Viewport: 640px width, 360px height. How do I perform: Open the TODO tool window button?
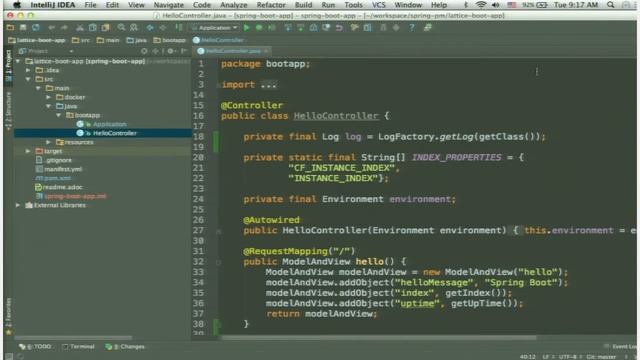click(35, 347)
